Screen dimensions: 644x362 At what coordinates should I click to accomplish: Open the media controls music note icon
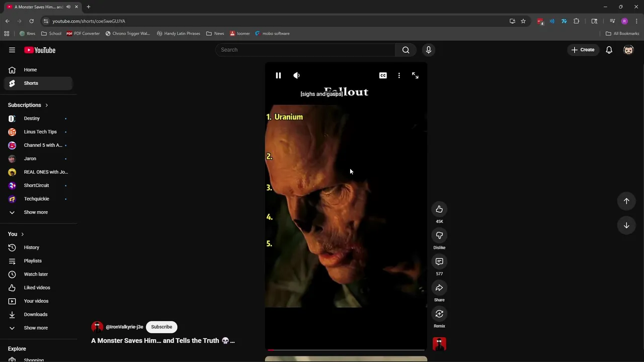point(612,21)
